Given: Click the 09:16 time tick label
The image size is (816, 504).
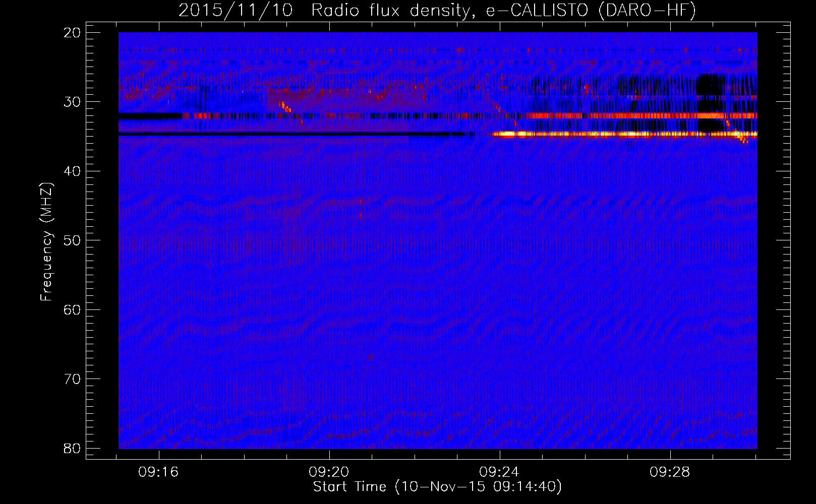Looking at the screenshot, I should pos(158,472).
